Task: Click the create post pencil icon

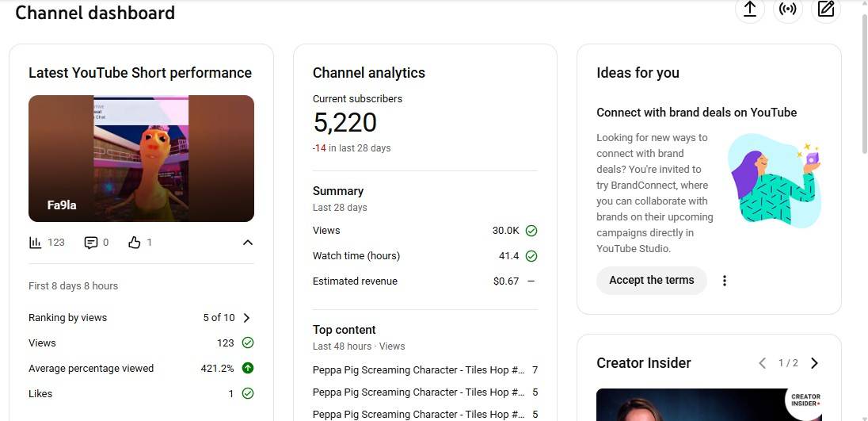Action: 826,10
